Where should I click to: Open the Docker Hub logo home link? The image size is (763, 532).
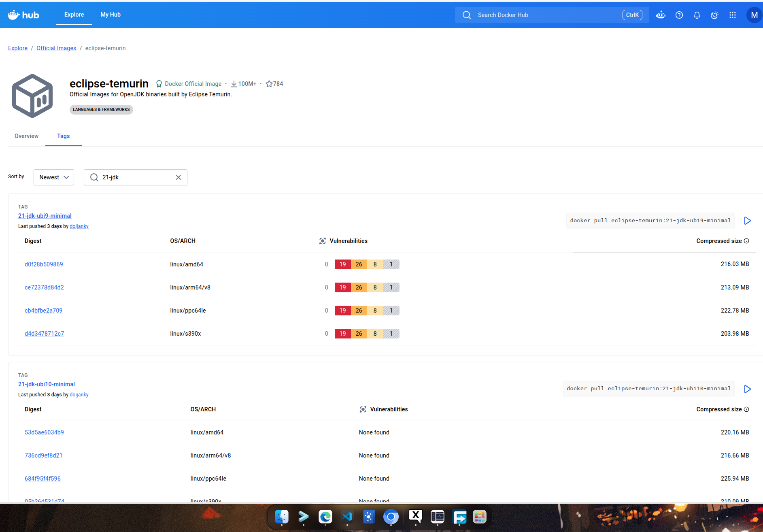tap(23, 15)
